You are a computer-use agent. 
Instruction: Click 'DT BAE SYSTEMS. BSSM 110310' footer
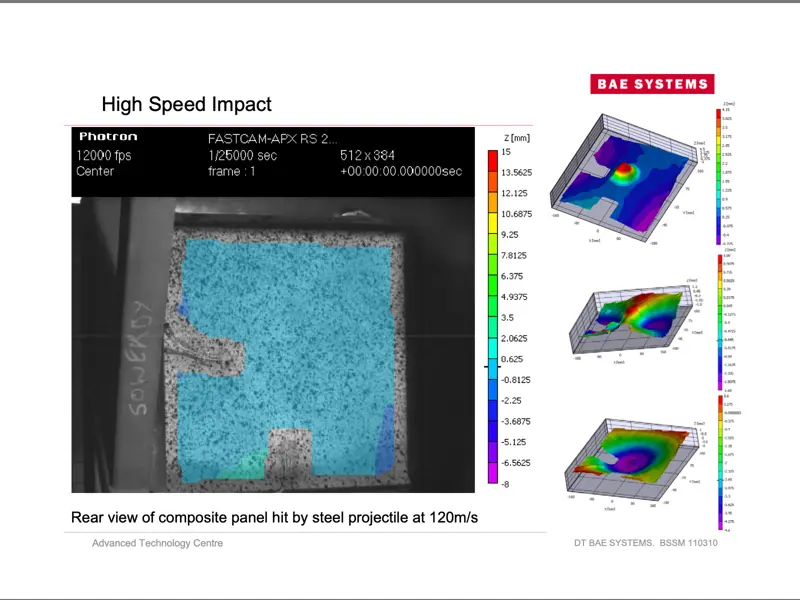point(645,543)
